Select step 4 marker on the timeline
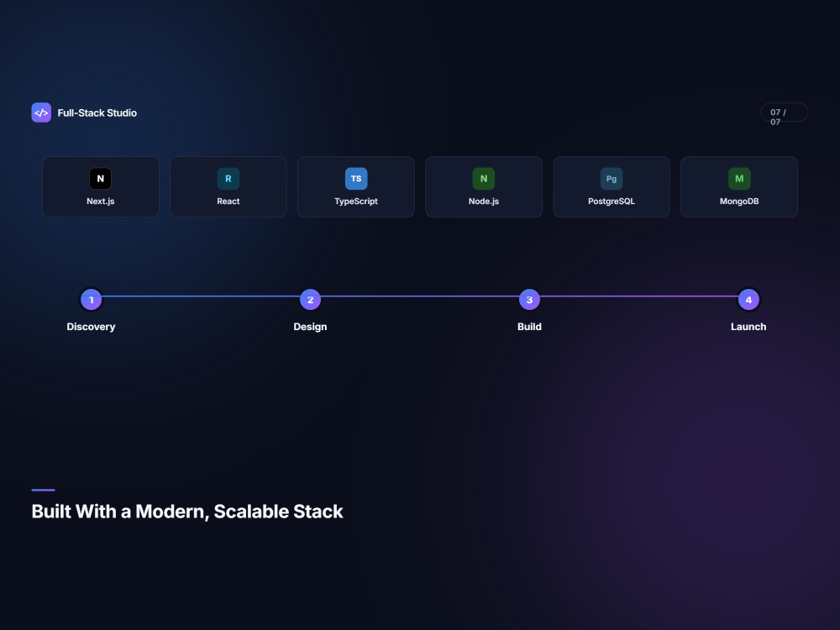The height and width of the screenshot is (630, 840). click(x=748, y=300)
